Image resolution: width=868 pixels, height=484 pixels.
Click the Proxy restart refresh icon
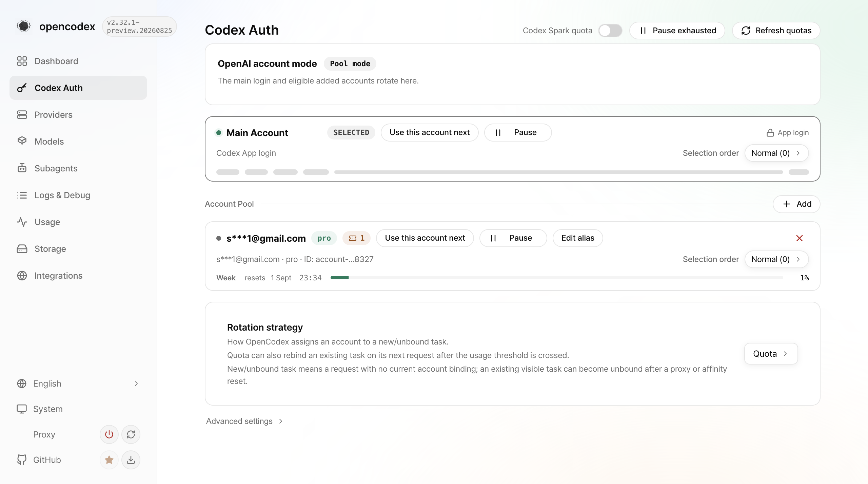[x=131, y=434]
